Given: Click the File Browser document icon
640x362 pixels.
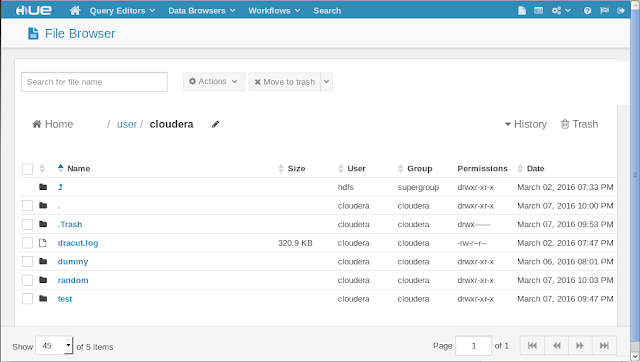Looking at the screenshot, I should tap(33, 33).
